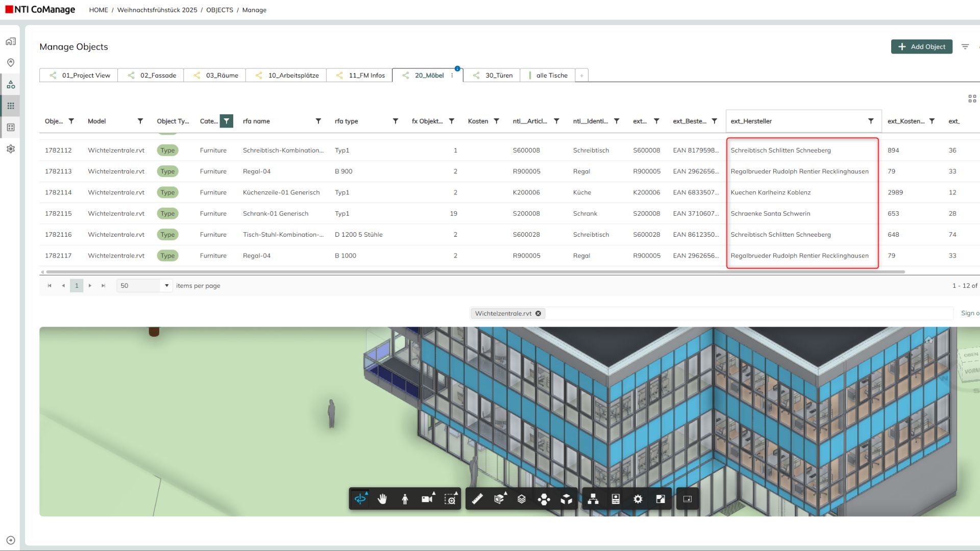Click the Explode model icon
This screenshot has height=551, width=980.
(x=544, y=499)
